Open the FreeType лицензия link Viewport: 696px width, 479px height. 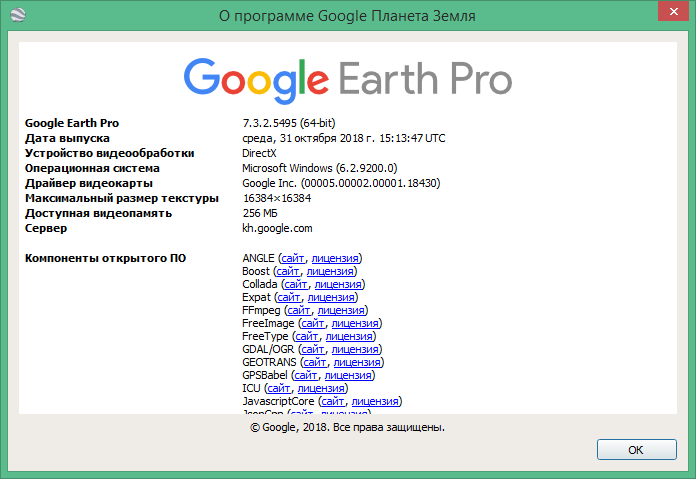[349, 336]
